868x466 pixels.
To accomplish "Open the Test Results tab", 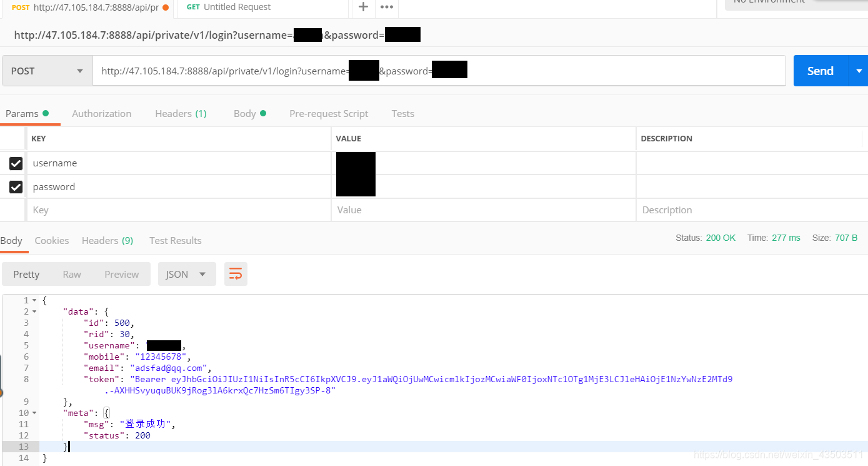I will 176,240.
